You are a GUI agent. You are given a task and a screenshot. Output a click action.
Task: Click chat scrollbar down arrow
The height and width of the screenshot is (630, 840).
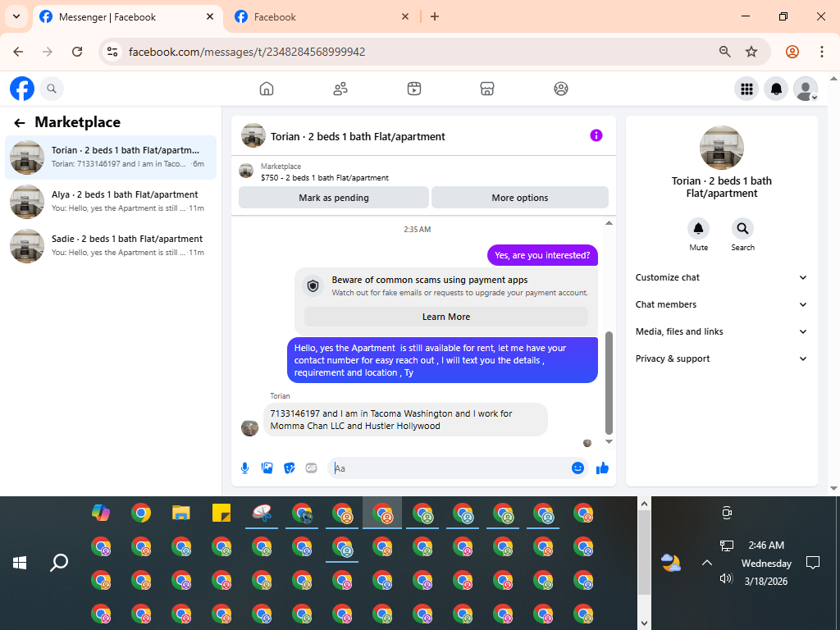tap(609, 442)
